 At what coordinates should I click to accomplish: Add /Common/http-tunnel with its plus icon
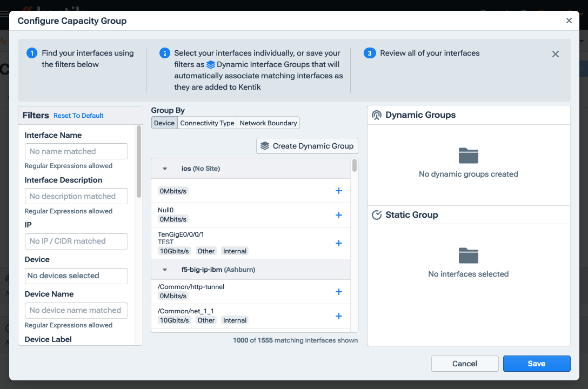click(x=339, y=291)
